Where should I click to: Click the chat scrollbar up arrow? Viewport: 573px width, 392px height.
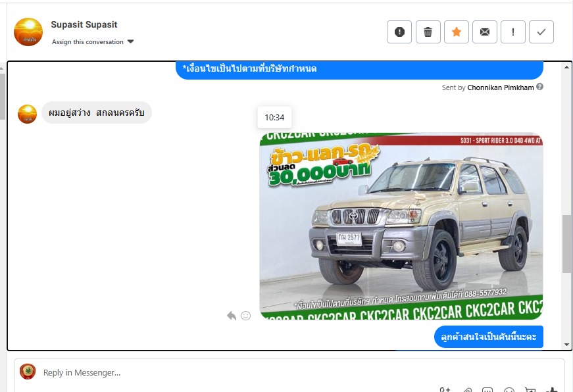pyautogui.click(x=566, y=67)
